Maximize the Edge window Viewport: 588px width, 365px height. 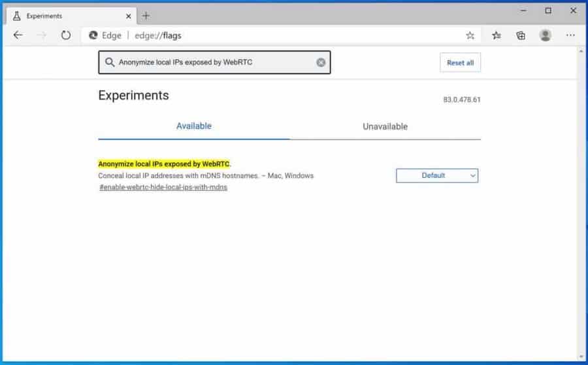tap(548, 11)
